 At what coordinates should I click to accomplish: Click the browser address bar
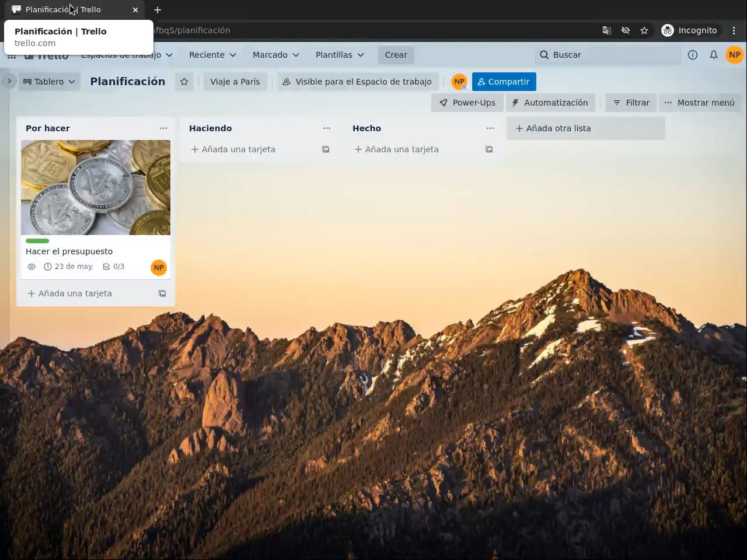coord(373,30)
